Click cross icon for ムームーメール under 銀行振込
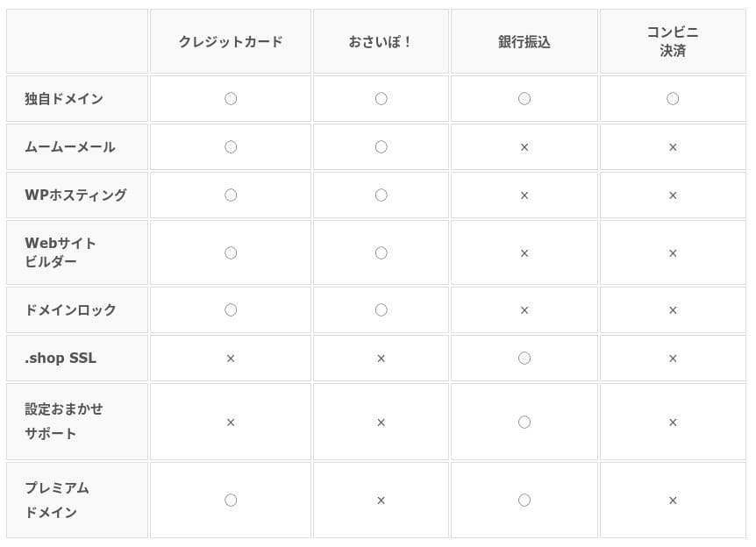 point(524,147)
